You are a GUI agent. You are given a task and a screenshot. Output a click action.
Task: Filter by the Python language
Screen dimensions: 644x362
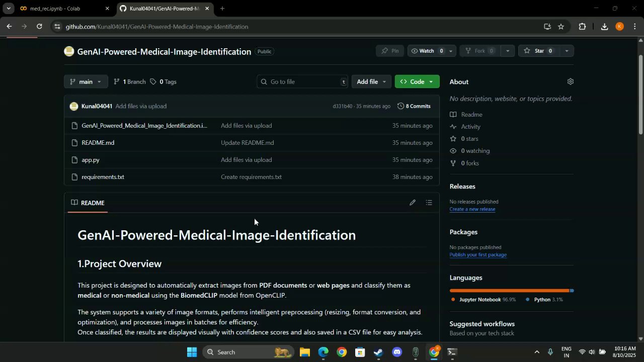[544, 300]
